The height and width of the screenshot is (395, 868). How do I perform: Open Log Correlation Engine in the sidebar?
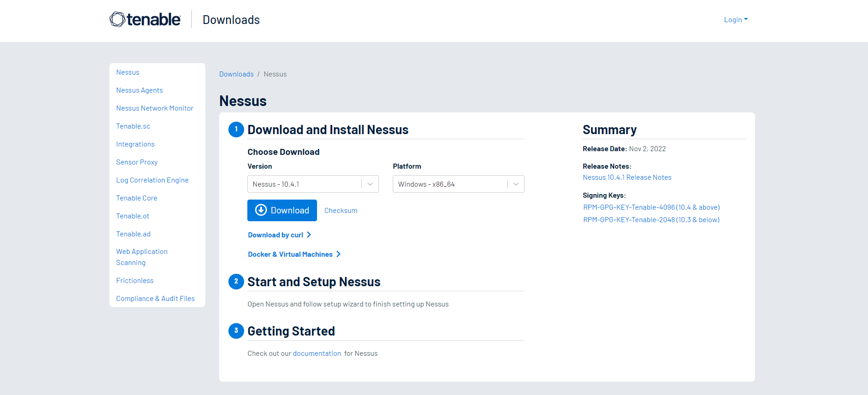pyautogui.click(x=152, y=180)
